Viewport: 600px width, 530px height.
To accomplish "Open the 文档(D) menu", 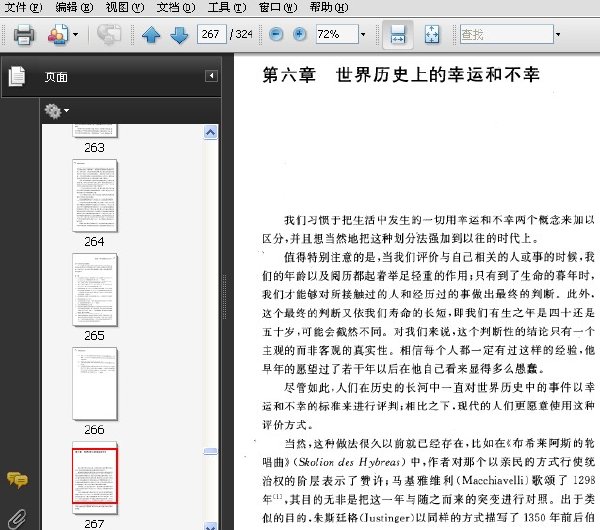I will click(176, 7).
